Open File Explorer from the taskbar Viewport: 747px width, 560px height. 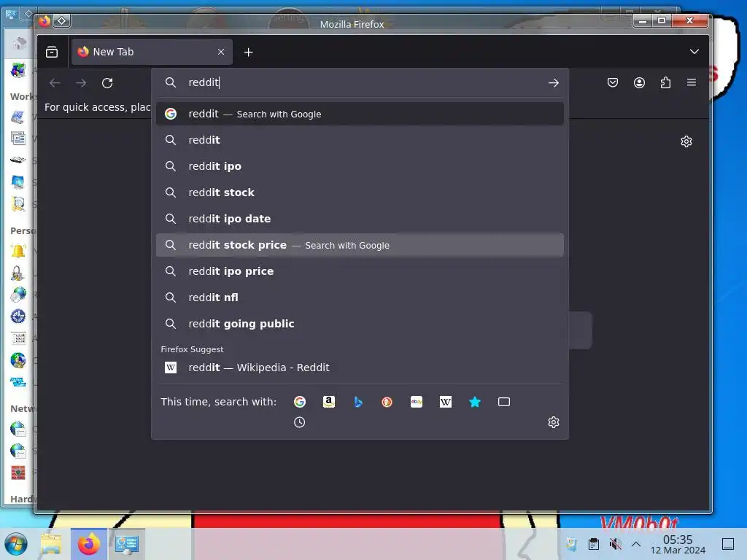[x=52, y=544]
